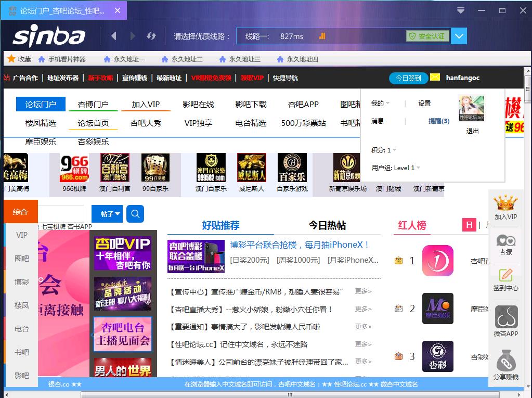
Task: Expand the 用户组: Level 1 dropdown
Action: coord(396,168)
